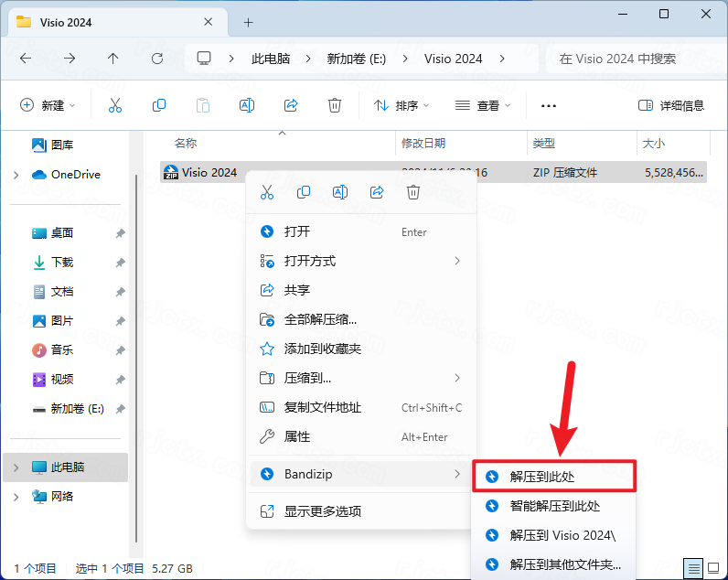The height and width of the screenshot is (580, 728).
Task: Click the Copy icon in the toolbar
Action: pyautogui.click(x=159, y=105)
